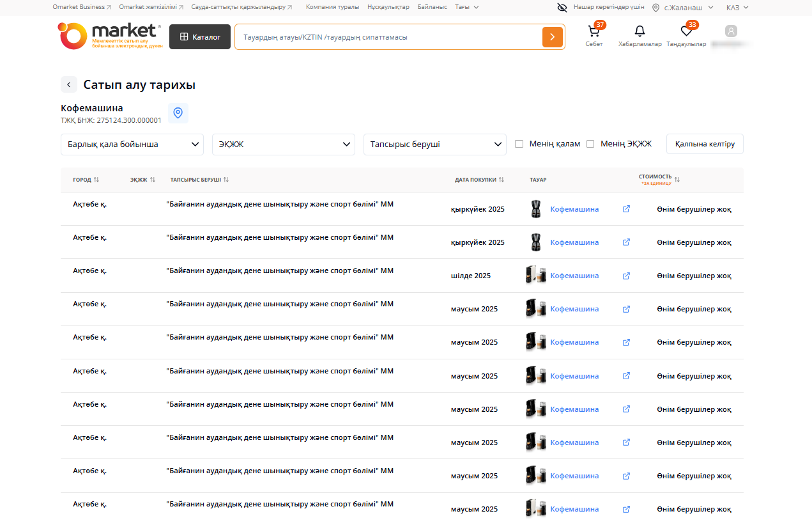Open the Каталог button

coord(199,37)
